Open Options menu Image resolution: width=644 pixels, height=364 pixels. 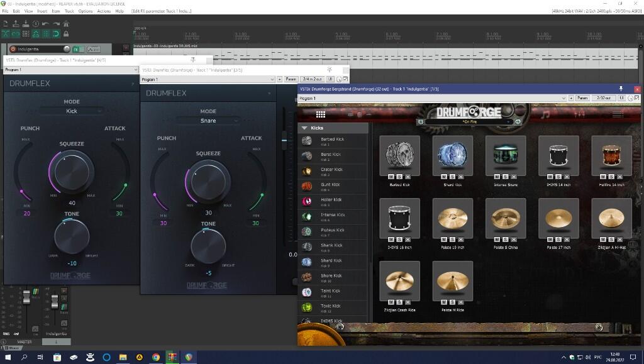[85, 11]
